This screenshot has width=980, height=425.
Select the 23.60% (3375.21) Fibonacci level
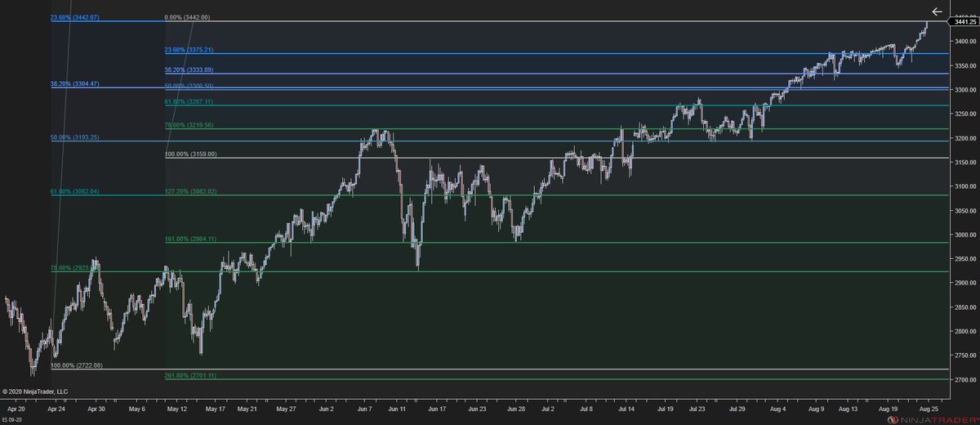[x=190, y=50]
